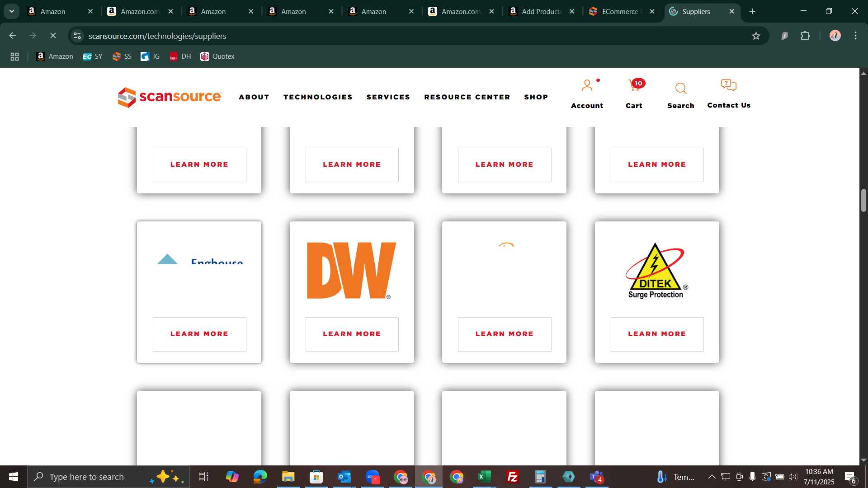
Task: Go back to the previous page
Action: (13, 36)
